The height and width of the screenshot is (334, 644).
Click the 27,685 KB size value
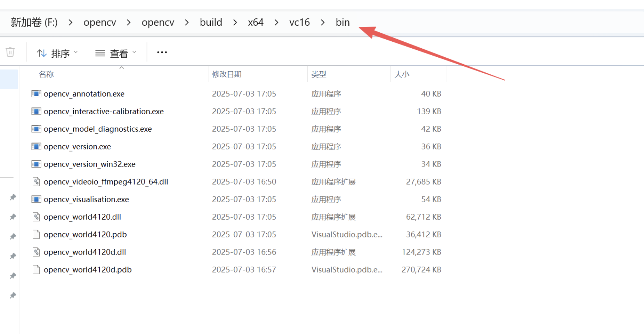point(423,182)
